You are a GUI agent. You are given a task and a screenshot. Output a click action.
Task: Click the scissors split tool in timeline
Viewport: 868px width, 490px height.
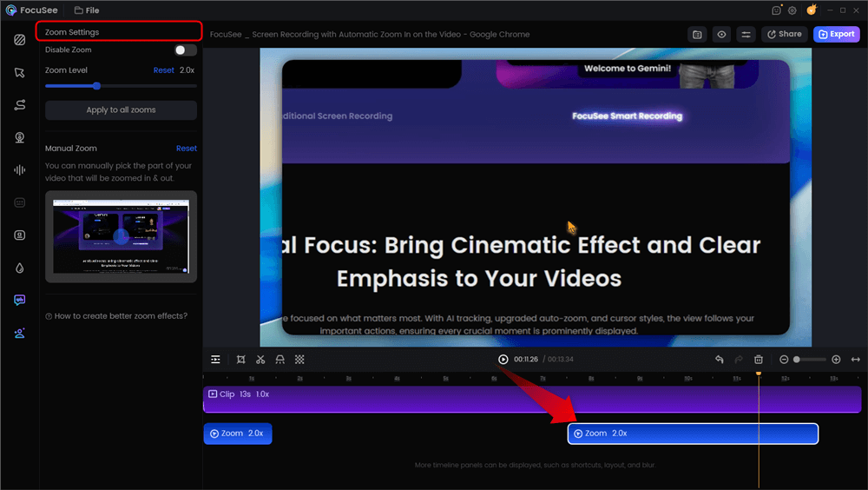(x=260, y=360)
